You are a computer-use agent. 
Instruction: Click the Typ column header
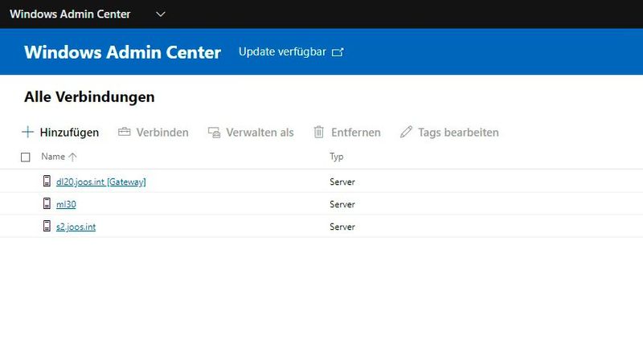click(x=337, y=157)
